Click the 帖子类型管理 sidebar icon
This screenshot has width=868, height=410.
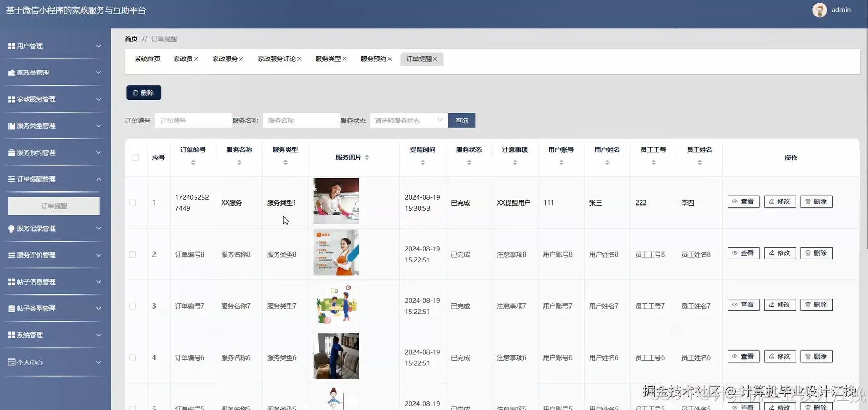point(11,309)
